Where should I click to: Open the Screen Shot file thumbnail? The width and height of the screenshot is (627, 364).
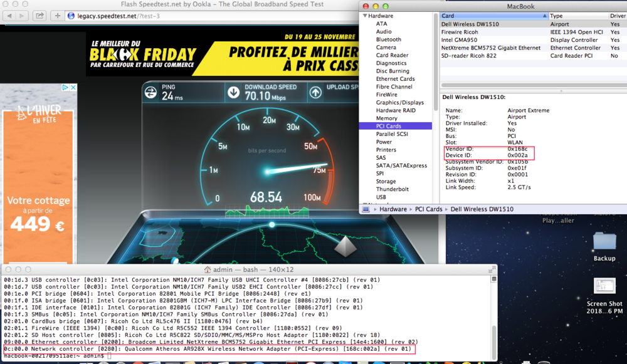click(604, 287)
